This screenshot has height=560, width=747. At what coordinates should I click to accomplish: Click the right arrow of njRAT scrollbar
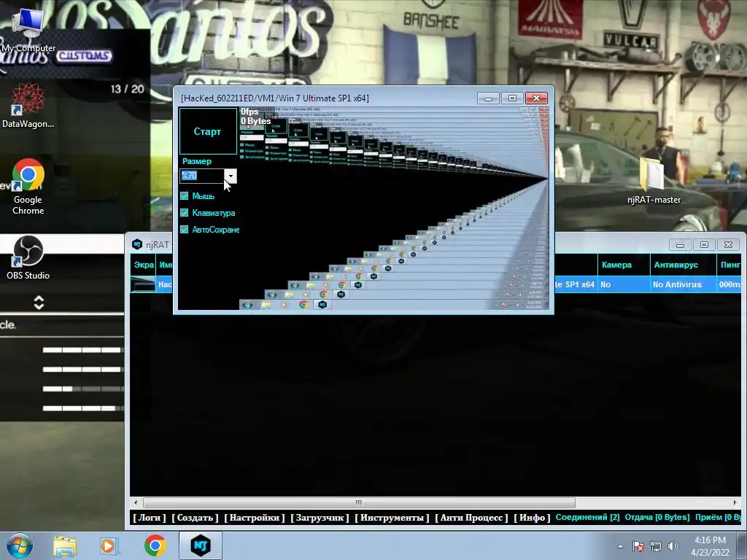pos(734,502)
